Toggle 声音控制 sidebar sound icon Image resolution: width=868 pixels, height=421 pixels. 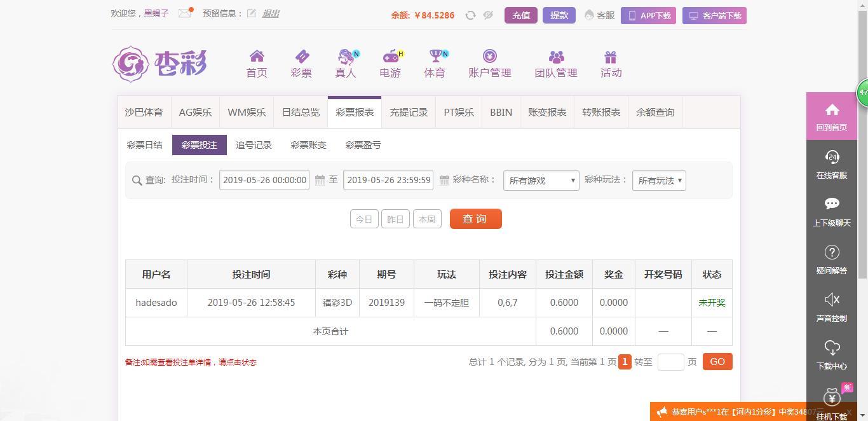click(832, 300)
